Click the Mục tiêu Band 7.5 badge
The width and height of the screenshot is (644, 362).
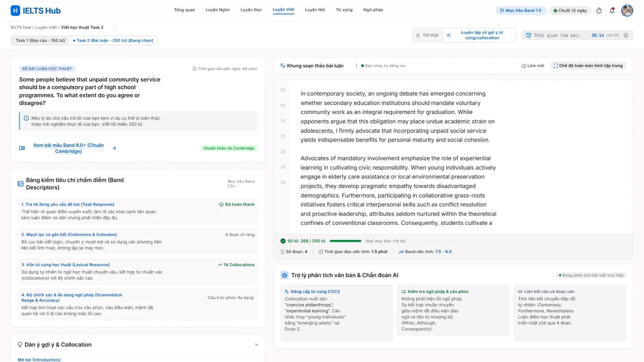click(521, 10)
